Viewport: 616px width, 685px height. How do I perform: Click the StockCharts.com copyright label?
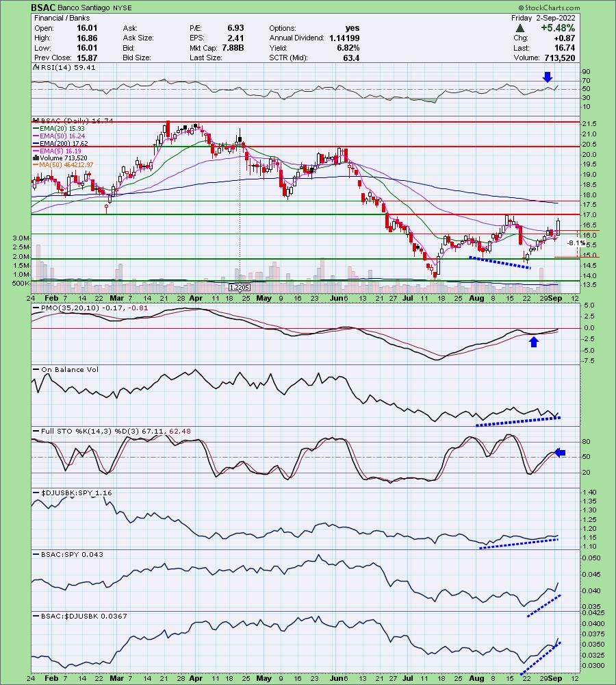coord(549,8)
